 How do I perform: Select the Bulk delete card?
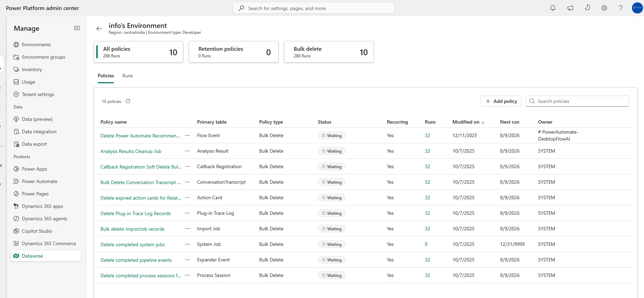329,52
